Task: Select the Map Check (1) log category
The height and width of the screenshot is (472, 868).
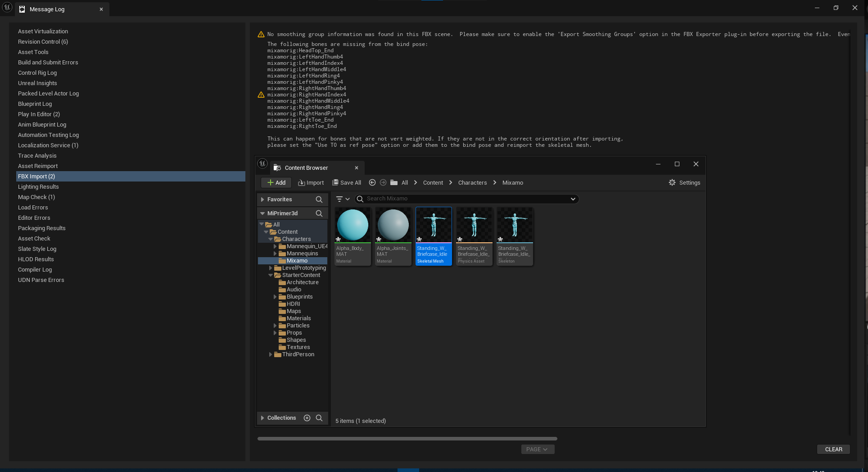Action: click(131, 197)
